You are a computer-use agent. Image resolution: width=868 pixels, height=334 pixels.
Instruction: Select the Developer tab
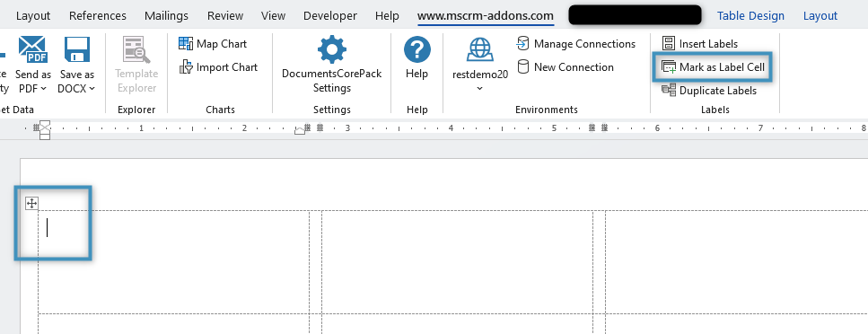(330, 15)
